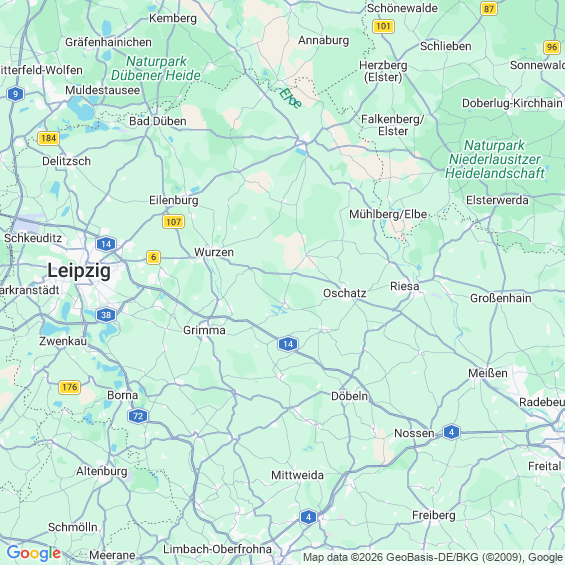Click the Riesa town label

pos(405,286)
